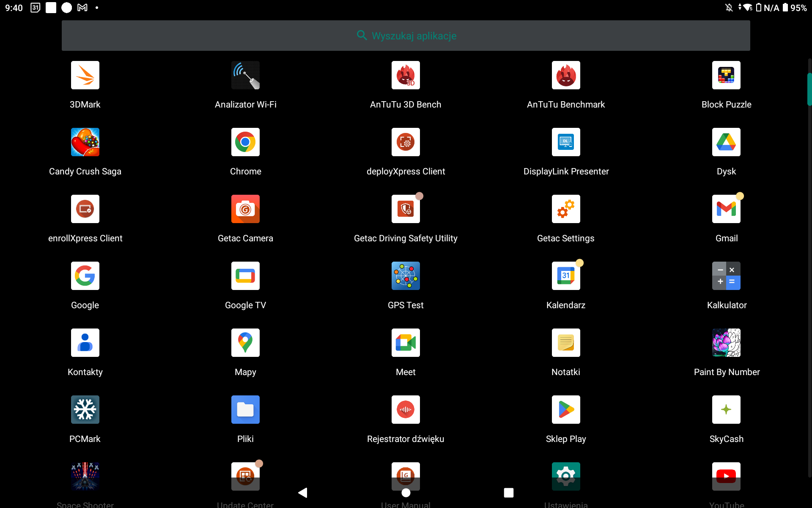
Task: Open enrollXpress Client
Action: [85, 209]
